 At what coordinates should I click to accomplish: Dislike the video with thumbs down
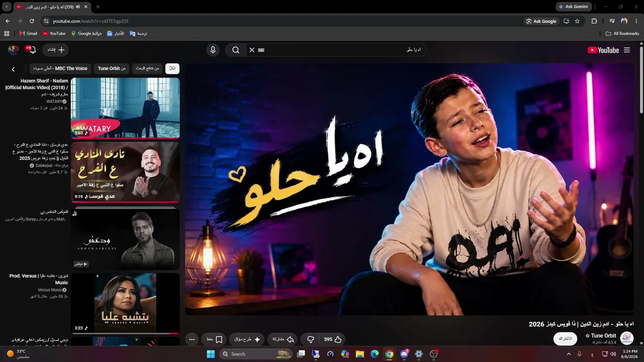click(310, 339)
